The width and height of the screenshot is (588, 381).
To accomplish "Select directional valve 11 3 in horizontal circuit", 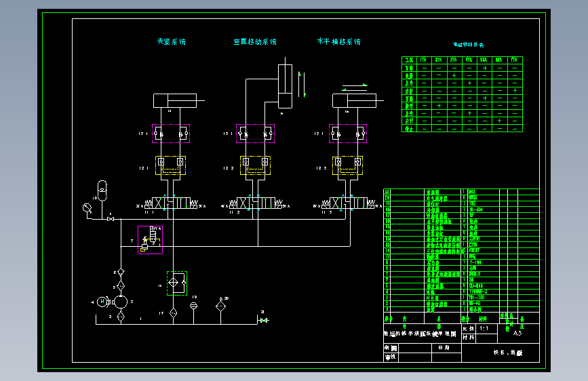I will pos(349,203).
